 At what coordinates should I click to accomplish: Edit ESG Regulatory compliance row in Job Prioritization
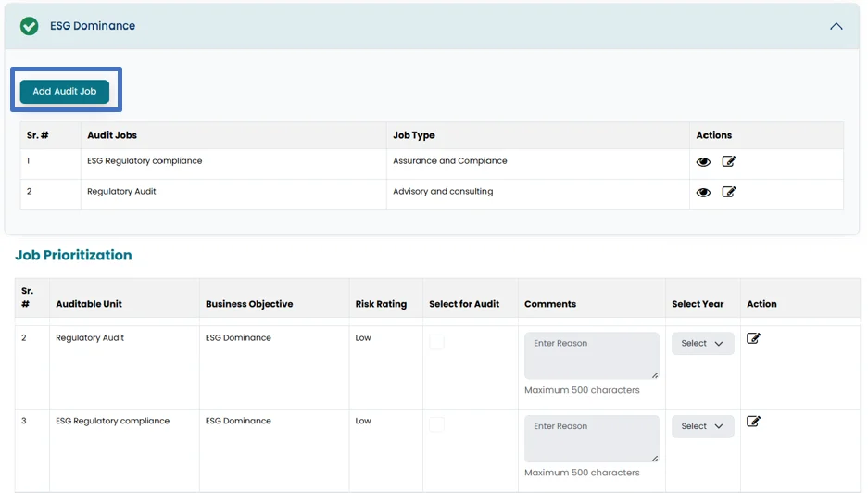[x=753, y=422]
